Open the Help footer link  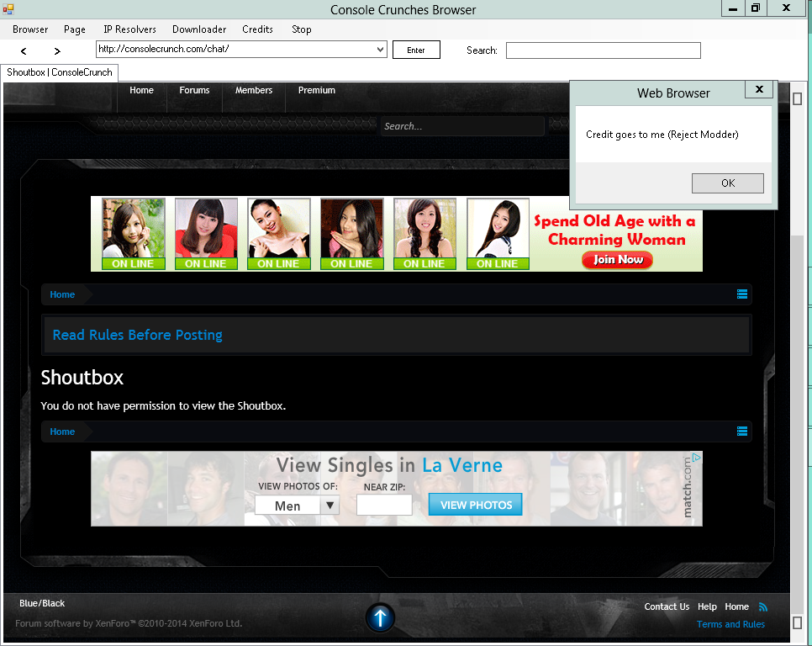pos(707,606)
